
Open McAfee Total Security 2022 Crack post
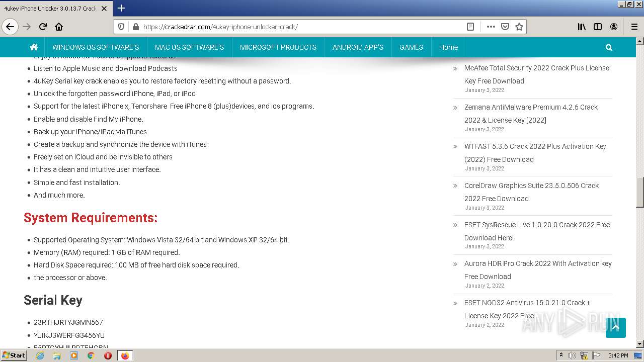tap(537, 74)
